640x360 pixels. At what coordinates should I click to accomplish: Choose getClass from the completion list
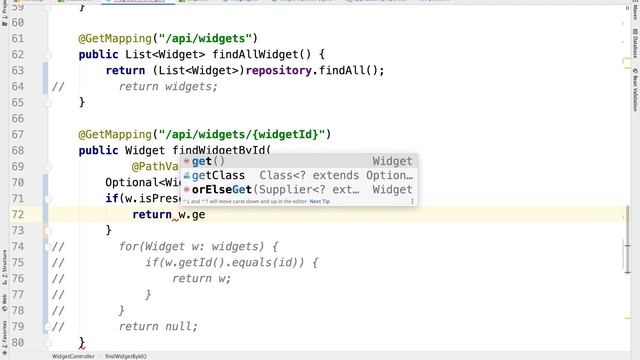click(299, 176)
